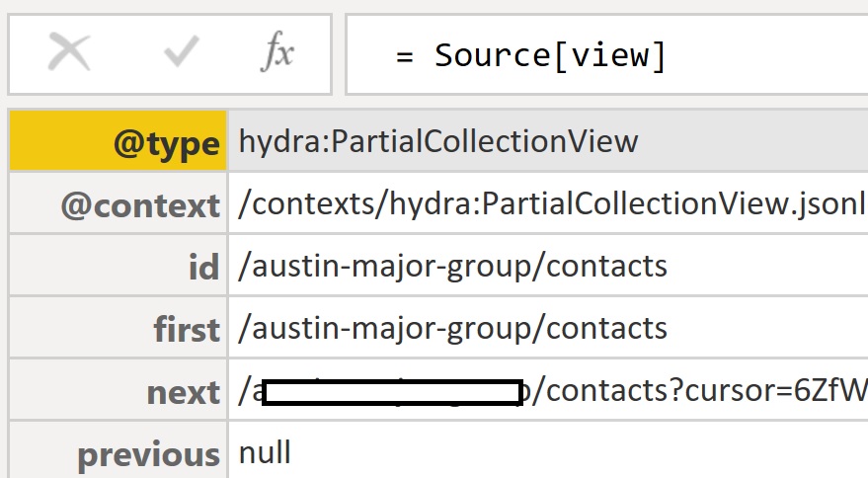Confirm formula with checkmark icon
Image resolution: width=868 pixels, height=478 pixels.
coord(182,51)
